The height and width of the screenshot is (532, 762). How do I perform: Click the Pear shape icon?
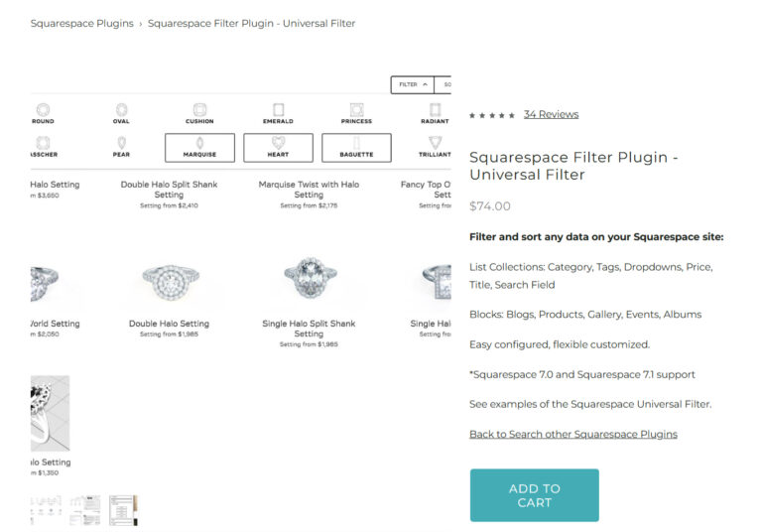pos(121,144)
